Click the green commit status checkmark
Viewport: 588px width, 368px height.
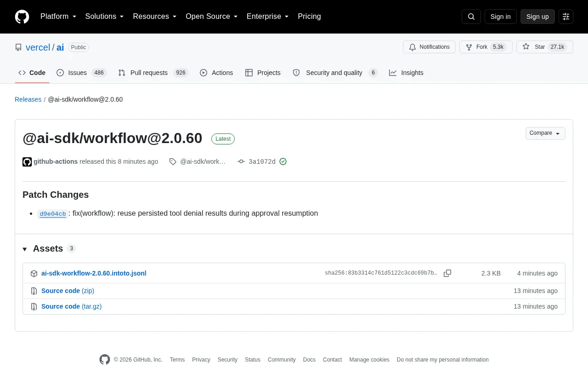[x=283, y=161]
